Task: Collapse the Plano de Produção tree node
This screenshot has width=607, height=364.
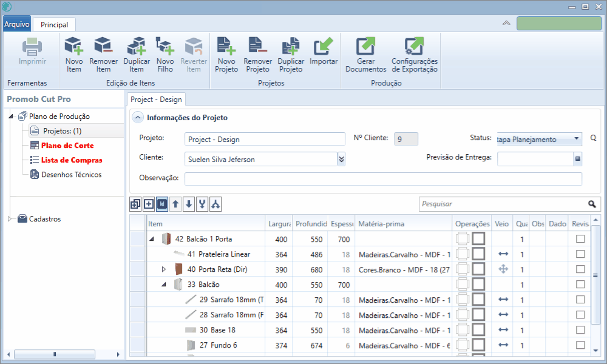Action: point(11,116)
